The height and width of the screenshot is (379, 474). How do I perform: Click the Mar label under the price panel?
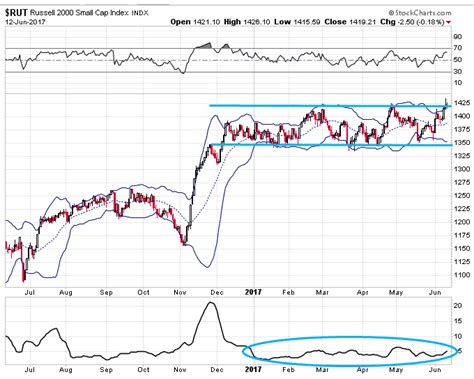point(322,292)
